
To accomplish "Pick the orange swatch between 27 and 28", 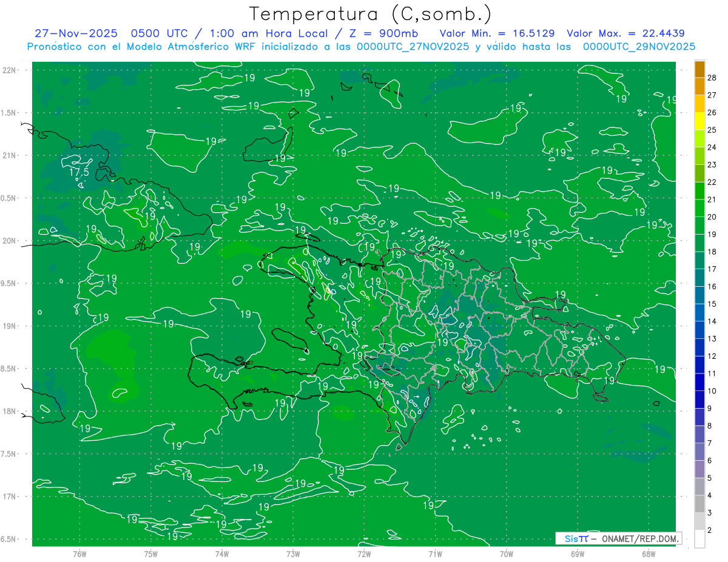I will 699,86.
